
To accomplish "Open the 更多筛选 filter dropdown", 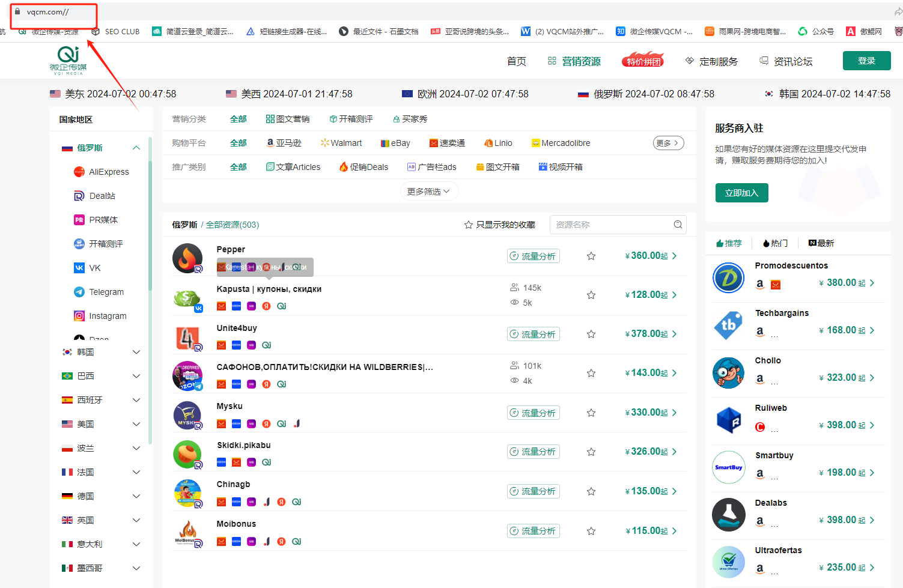I will pos(429,191).
